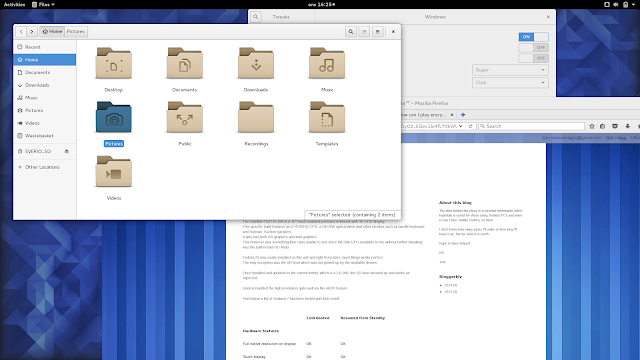This screenshot has width=640, height=360.
Task: Click the Windows heading in Tweaks
Action: [x=435, y=17]
